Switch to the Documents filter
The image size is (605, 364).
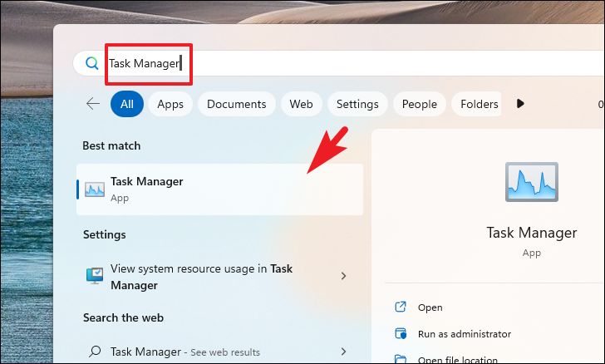[237, 104]
